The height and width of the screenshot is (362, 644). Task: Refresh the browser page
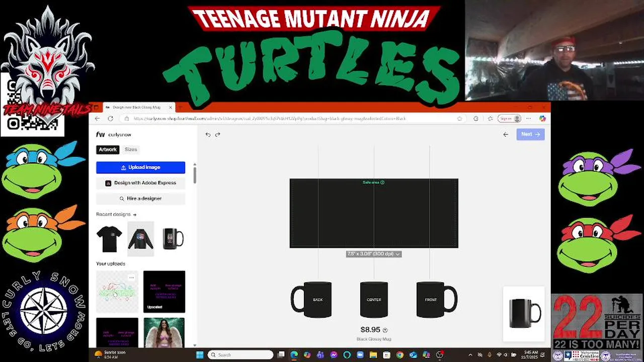(x=110, y=119)
